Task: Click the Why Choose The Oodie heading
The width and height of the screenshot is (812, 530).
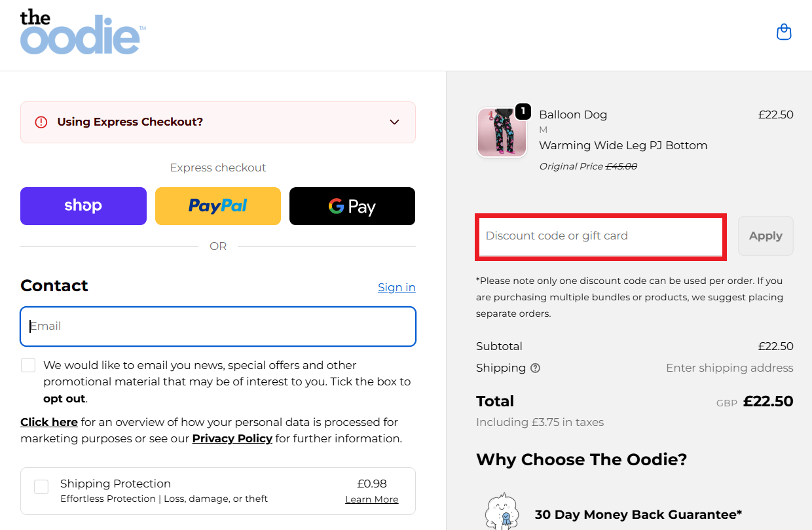Action: [581, 459]
